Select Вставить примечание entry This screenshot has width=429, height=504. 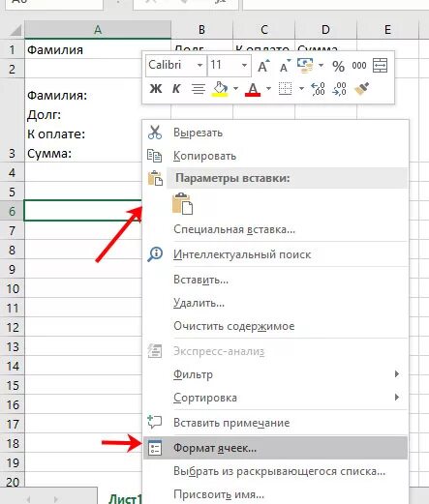click(x=276, y=423)
